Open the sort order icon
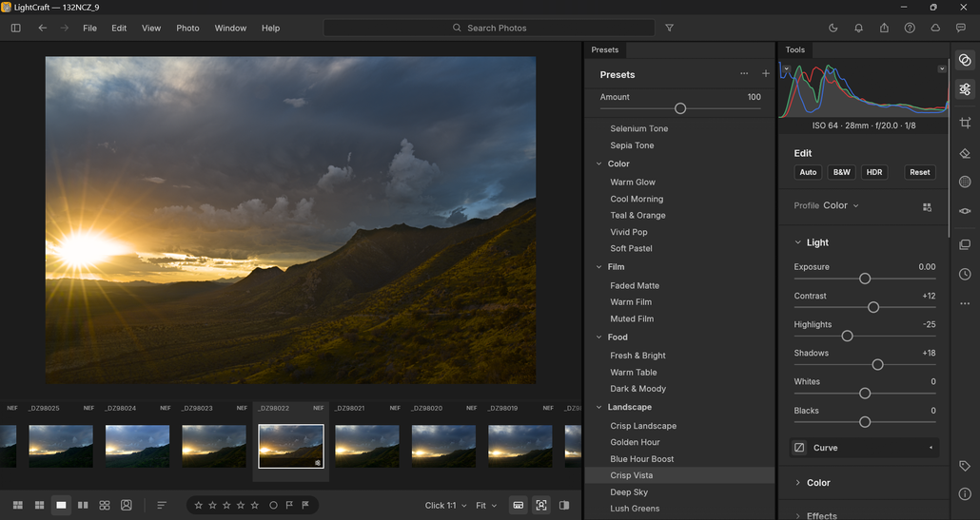 coord(162,505)
